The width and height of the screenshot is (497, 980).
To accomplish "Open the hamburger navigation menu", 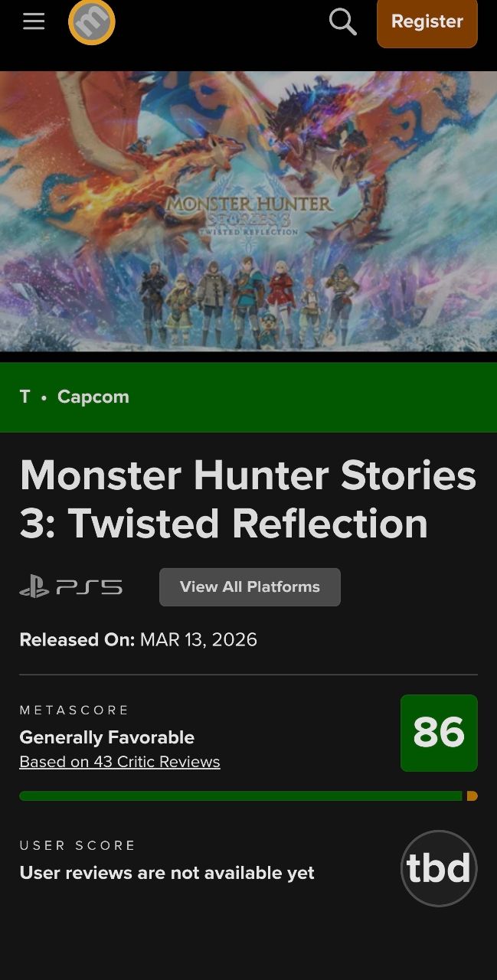I will pos(34,21).
